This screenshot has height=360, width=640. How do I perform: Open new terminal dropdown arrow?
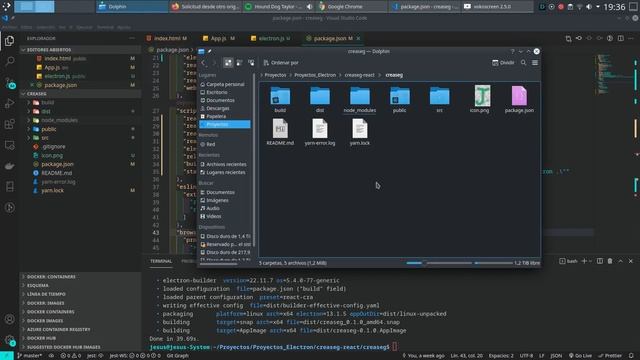(x=590, y=261)
